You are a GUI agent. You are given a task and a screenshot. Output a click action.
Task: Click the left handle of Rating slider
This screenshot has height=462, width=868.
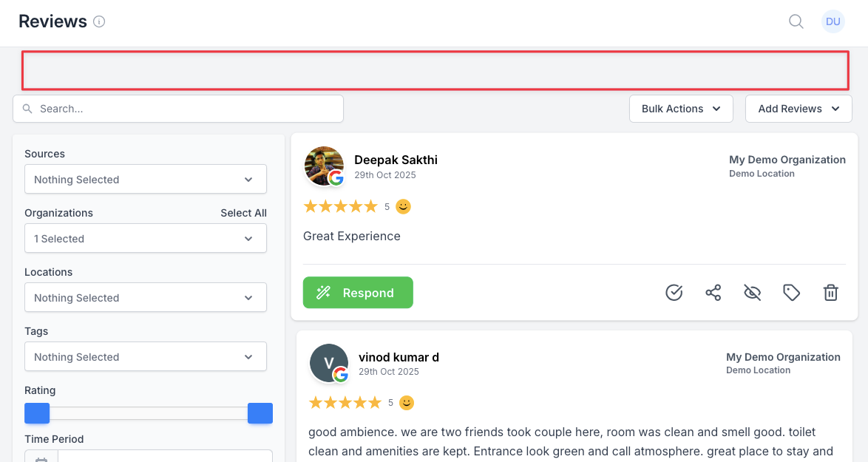click(37, 413)
